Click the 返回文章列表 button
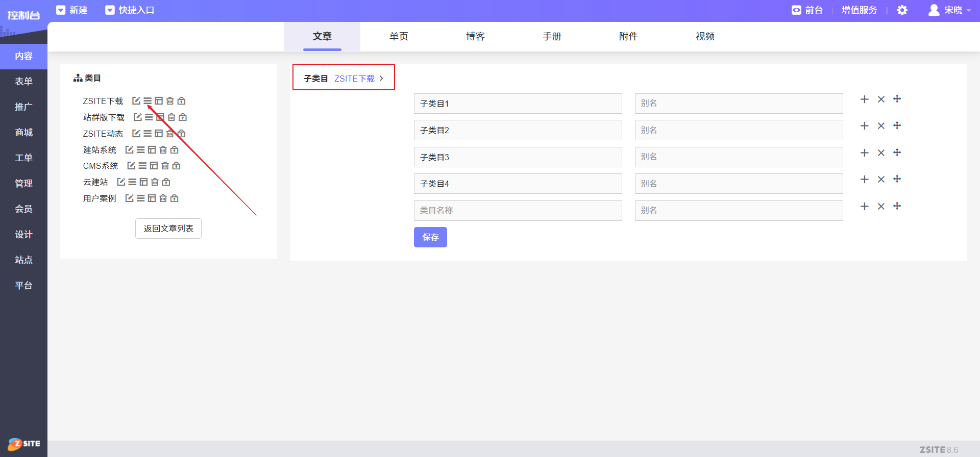 168,229
